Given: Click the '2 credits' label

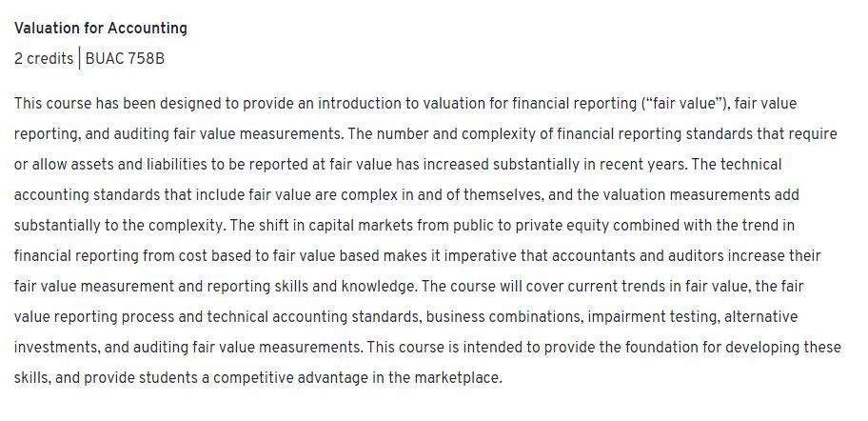Looking at the screenshot, I should point(44,59).
